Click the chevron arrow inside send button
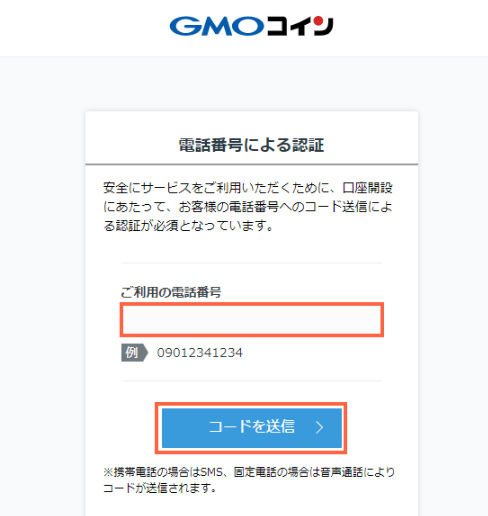 pos(319,427)
